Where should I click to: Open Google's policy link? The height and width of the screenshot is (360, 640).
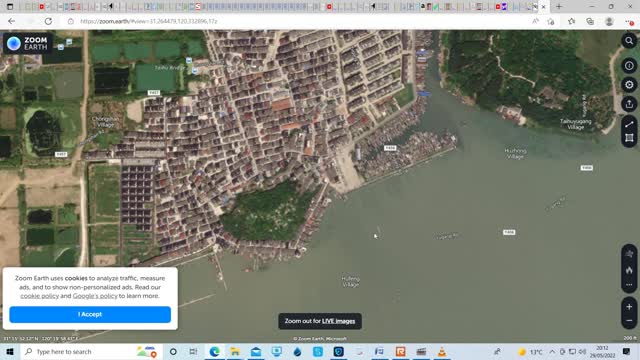click(x=95, y=296)
